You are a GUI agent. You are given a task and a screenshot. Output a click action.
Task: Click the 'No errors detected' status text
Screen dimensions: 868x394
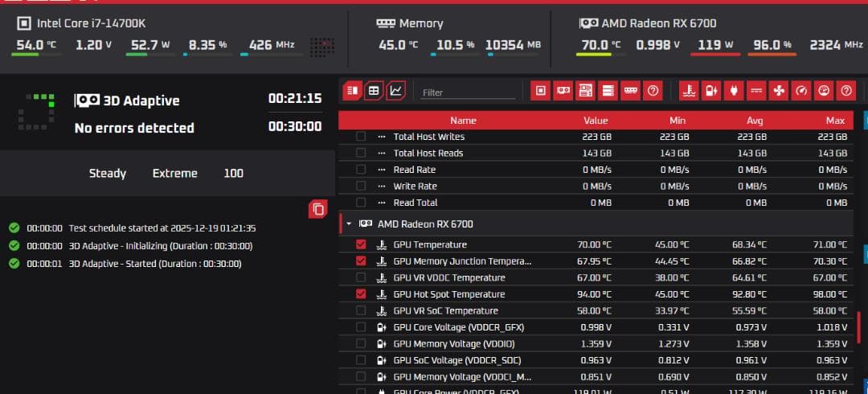(134, 128)
